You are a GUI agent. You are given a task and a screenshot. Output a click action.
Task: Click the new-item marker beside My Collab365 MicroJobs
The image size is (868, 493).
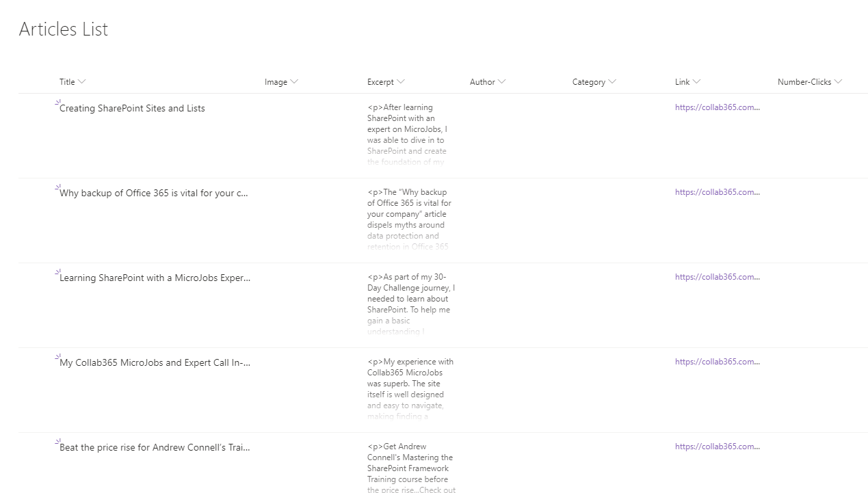pos(57,357)
